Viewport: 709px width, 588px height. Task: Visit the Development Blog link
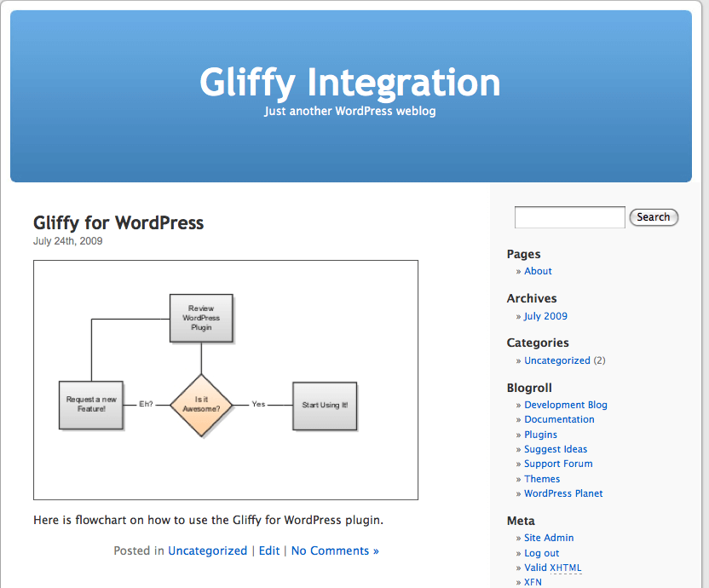coord(565,405)
